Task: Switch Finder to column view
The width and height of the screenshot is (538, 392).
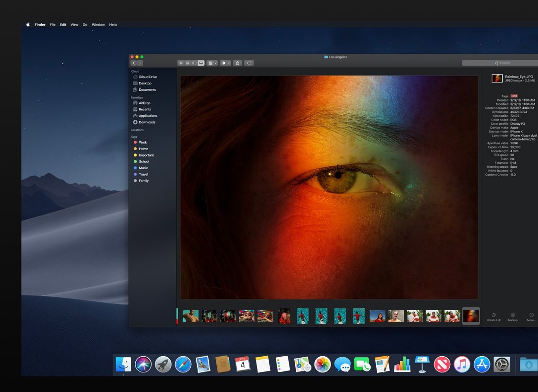Action: click(194, 63)
